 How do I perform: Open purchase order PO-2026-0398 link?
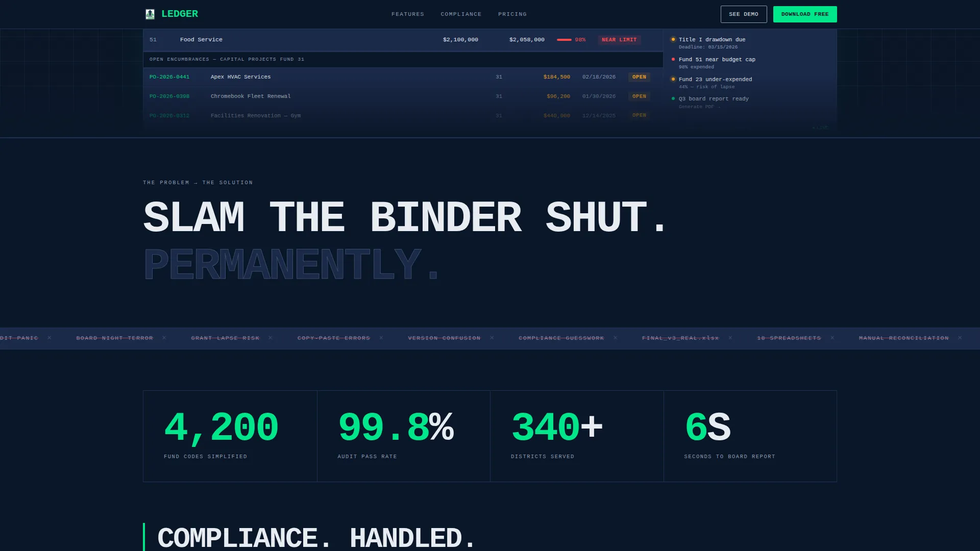pos(169,96)
